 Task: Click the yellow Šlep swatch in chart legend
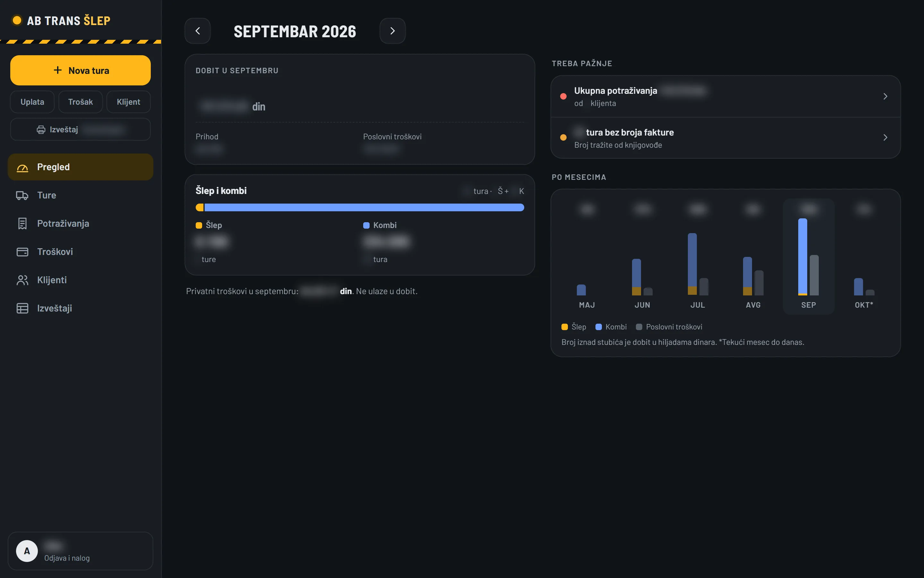(x=565, y=327)
